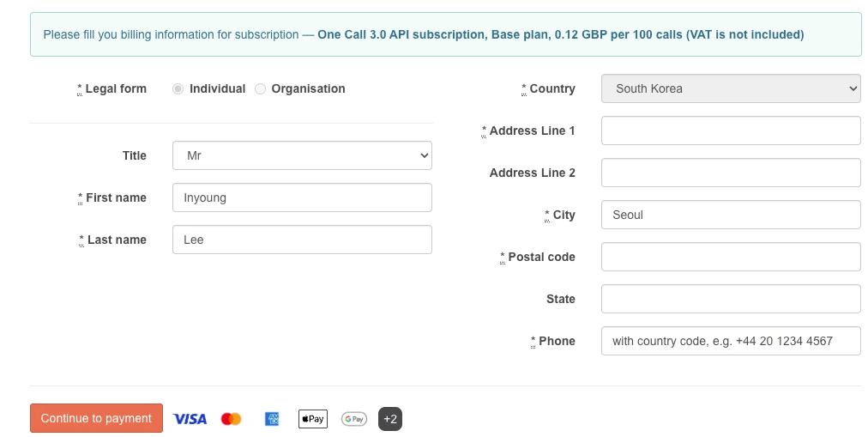Screen dimensions: 868x437
Task: Click the Continue to payment button
Action: pos(96,418)
